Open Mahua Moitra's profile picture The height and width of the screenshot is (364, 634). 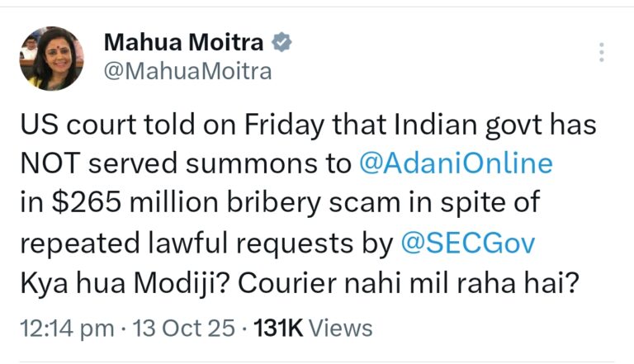[x=51, y=58]
